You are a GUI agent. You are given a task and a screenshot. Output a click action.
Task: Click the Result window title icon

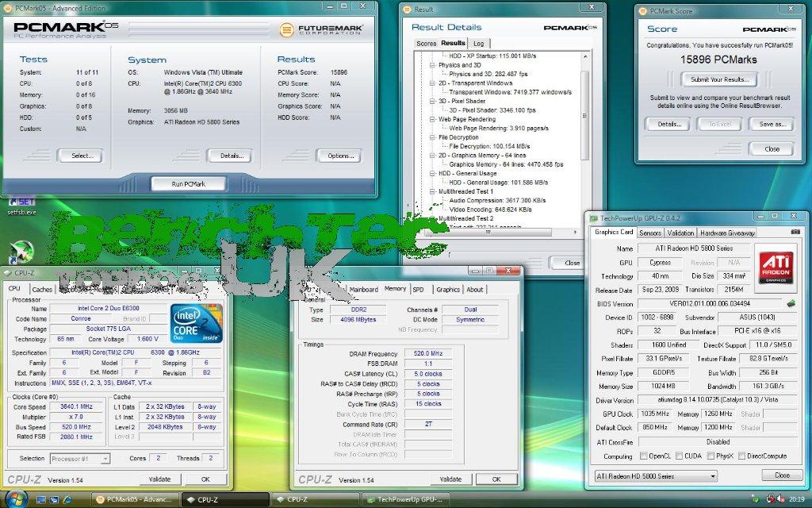click(x=408, y=10)
